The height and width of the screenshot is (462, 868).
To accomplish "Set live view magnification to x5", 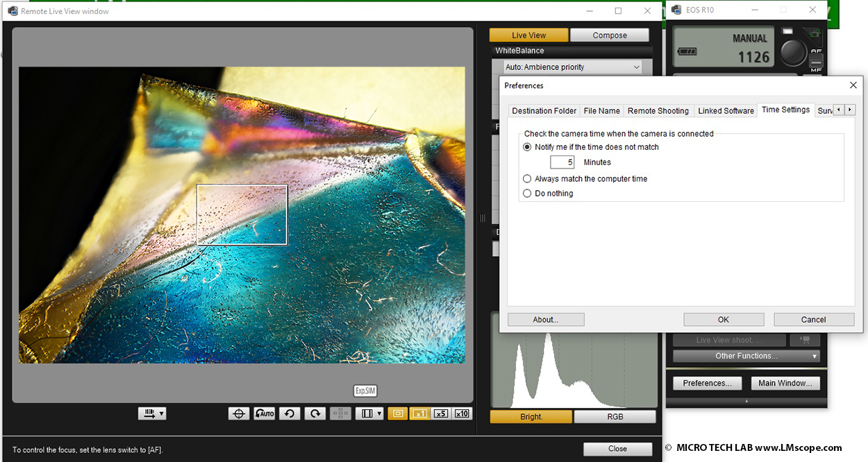I will (440, 413).
